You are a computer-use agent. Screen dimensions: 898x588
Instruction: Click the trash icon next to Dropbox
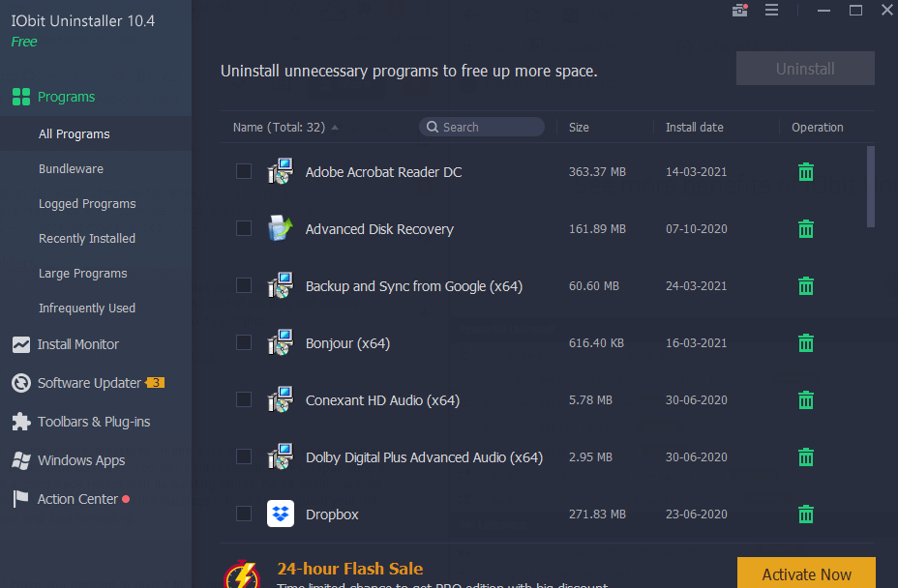[805, 514]
